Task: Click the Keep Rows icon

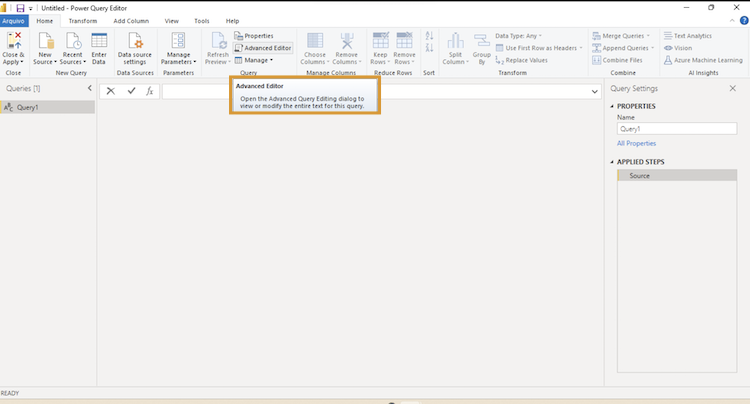Action: (x=381, y=41)
